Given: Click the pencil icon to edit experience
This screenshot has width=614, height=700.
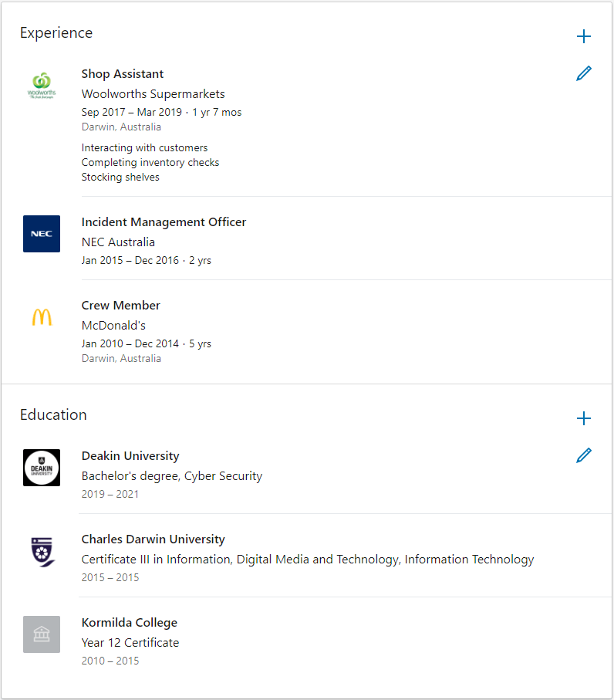Looking at the screenshot, I should pos(584,74).
